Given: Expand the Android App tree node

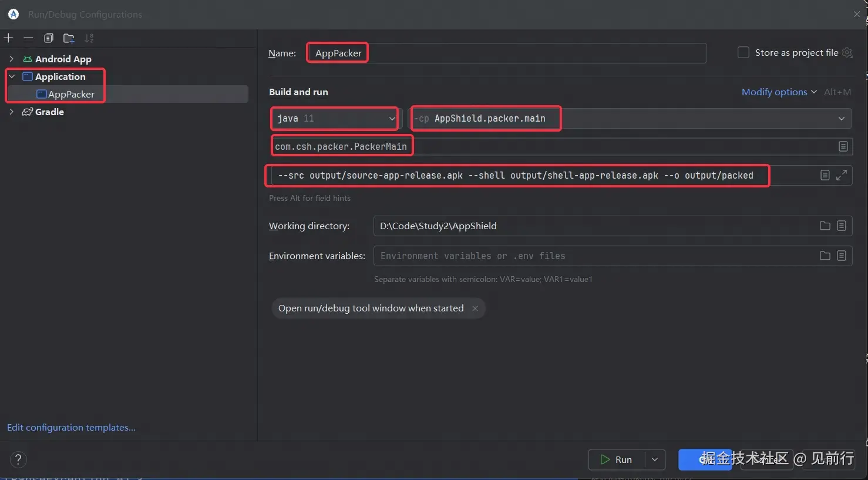Looking at the screenshot, I should pos(11,59).
